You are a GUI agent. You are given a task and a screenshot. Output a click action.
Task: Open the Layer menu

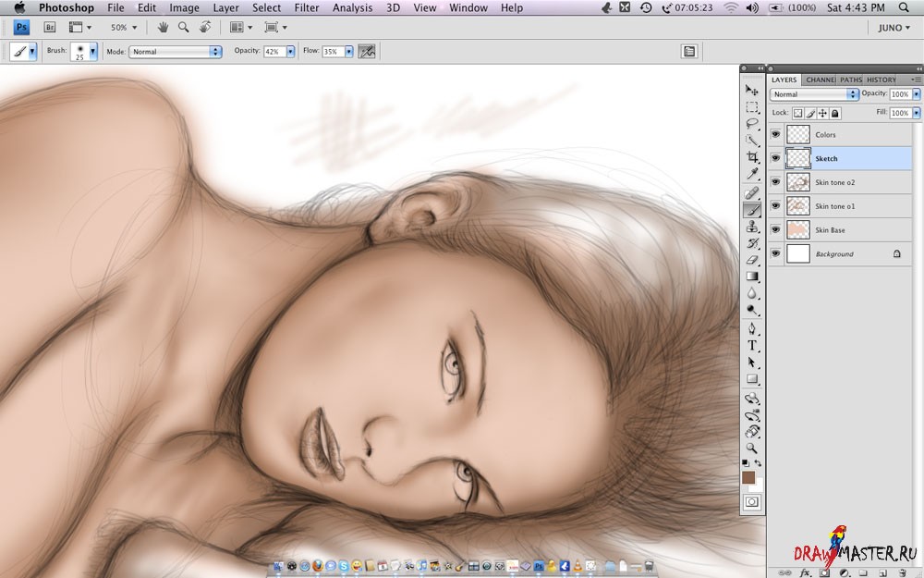tap(225, 7)
